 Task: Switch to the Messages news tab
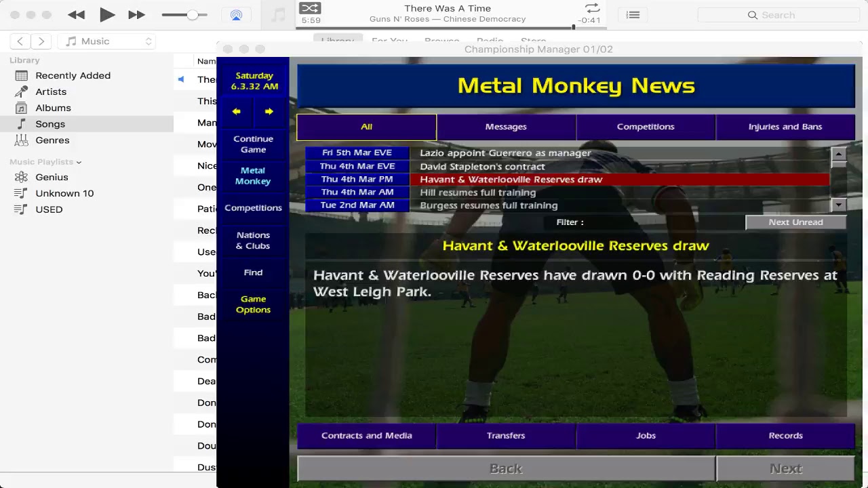(x=506, y=127)
